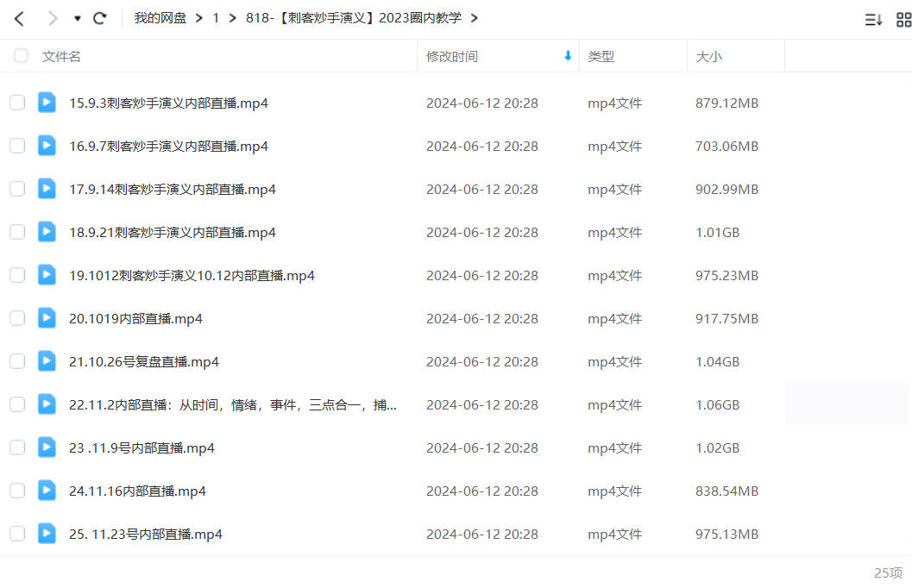Toggle the blue sort direction arrow

pyautogui.click(x=568, y=56)
